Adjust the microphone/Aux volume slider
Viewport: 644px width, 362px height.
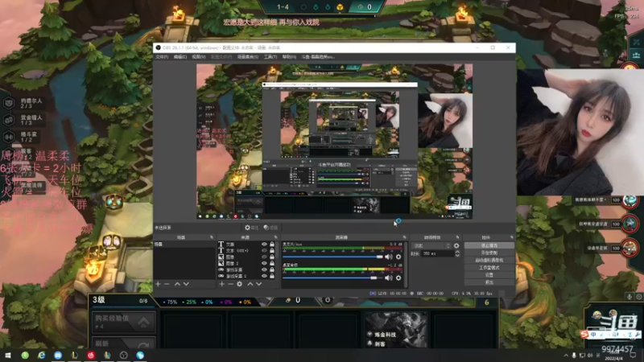pyautogui.click(x=332, y=257)
